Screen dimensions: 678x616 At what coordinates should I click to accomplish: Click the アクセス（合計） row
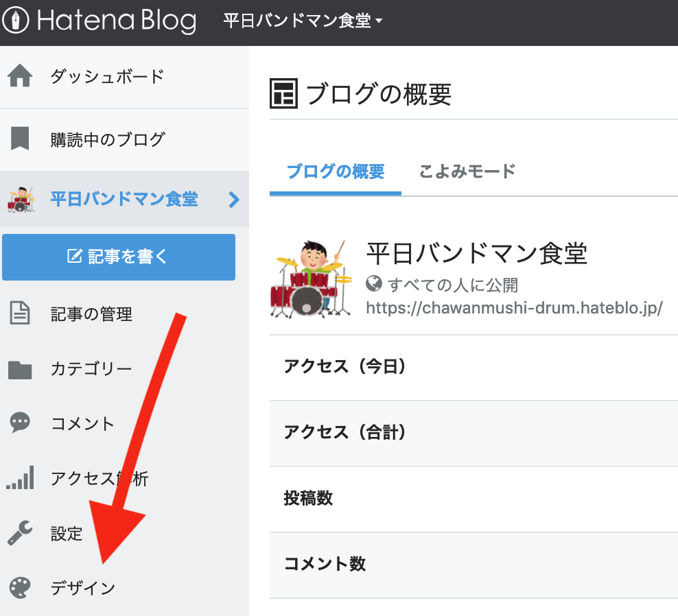[474, 433]
